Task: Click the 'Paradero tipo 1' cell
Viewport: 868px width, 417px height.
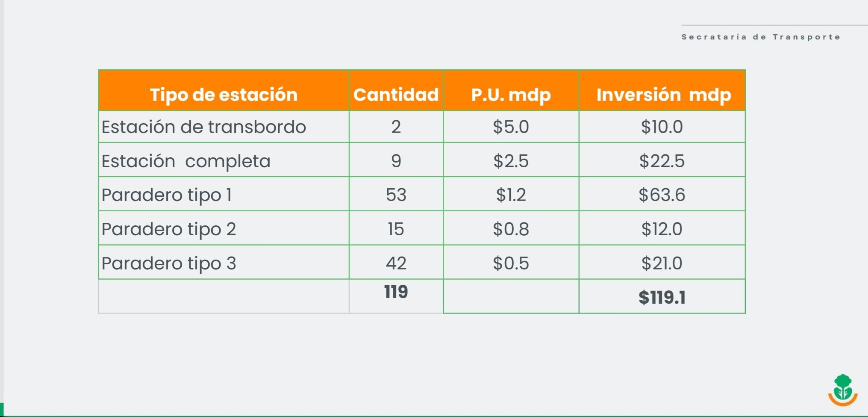Action: click(167, 195)
